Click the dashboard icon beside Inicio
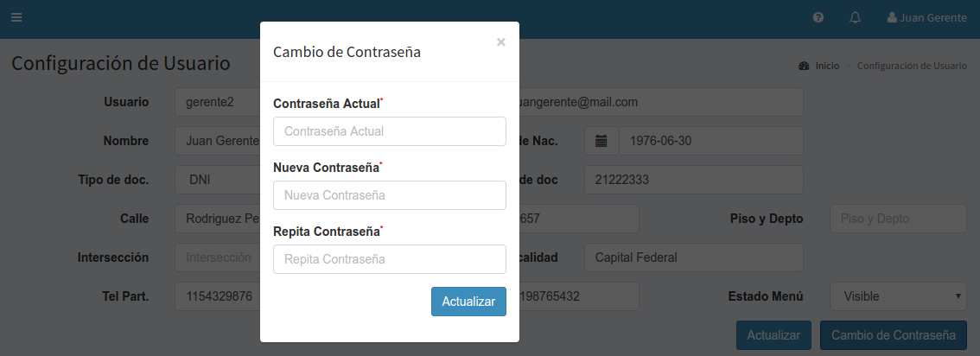 (x=804, y=66)
